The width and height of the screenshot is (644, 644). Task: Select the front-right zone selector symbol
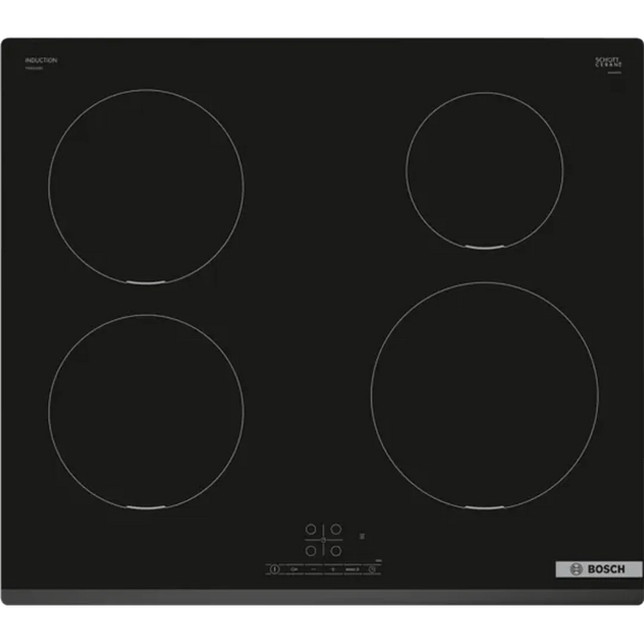point(336,550)
